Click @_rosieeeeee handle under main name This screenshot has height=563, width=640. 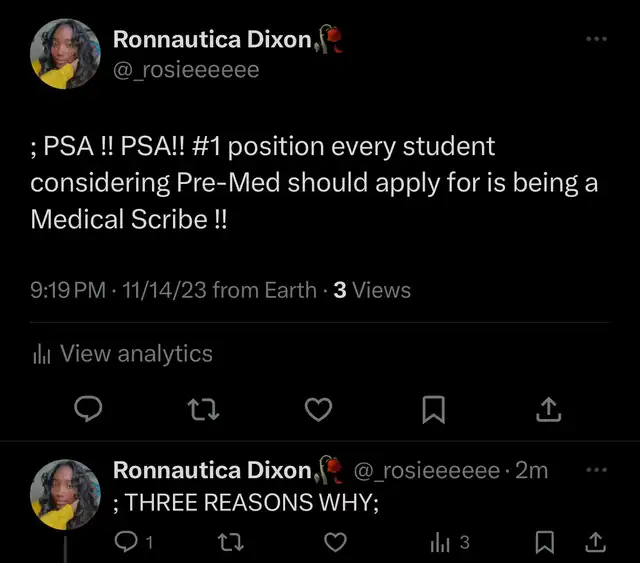186,69
